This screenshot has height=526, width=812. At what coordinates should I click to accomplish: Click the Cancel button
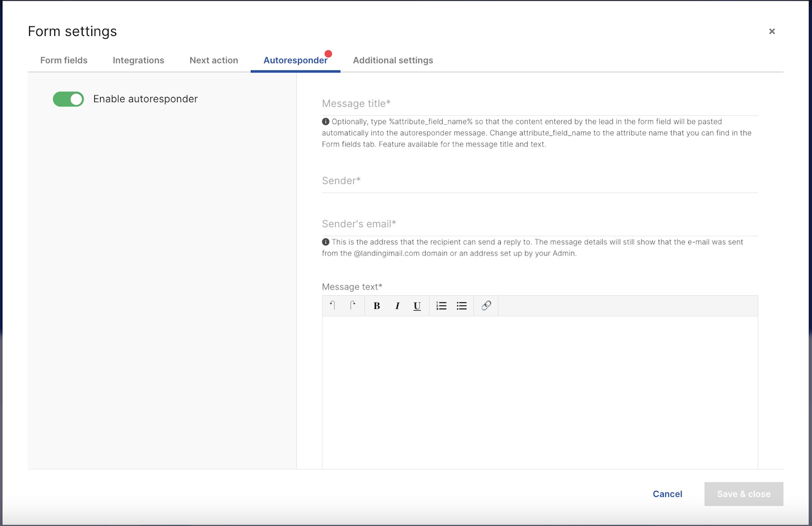pos(667,494)
